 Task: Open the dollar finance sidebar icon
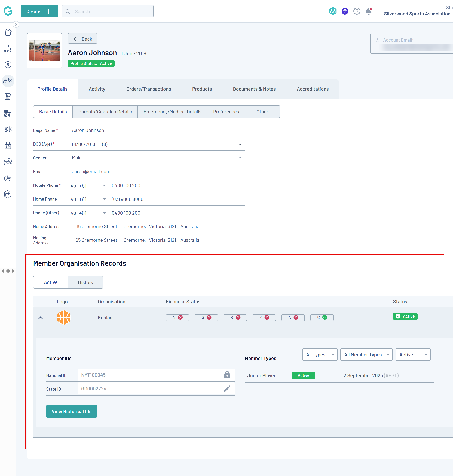pos(8,64)
